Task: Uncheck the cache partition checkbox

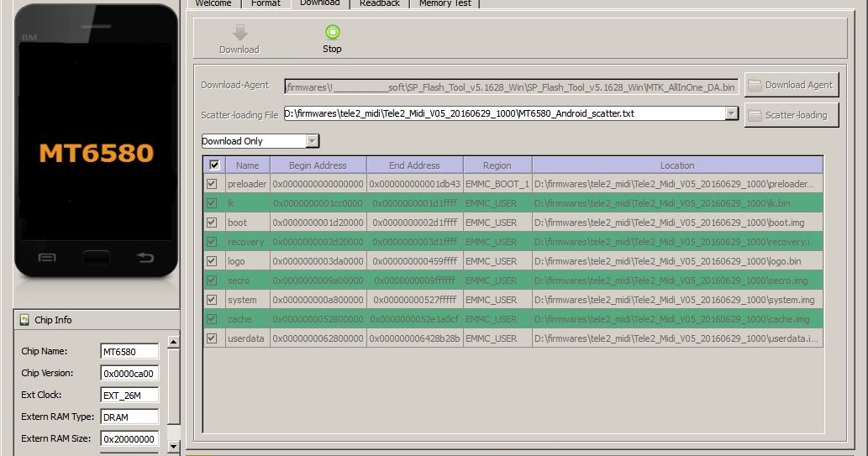Action: pyautogui.click(x=212, y=319)
